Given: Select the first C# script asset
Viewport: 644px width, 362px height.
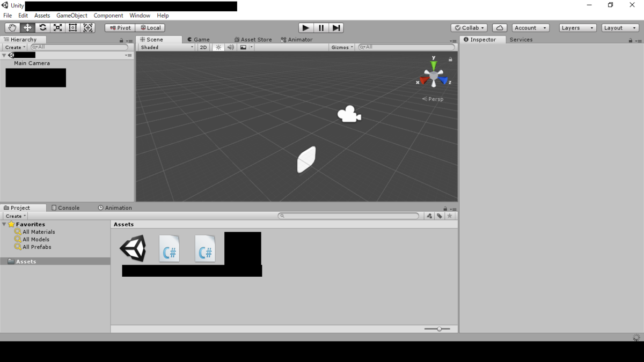Looking at the screenshot, I should (x=170, y=248).
